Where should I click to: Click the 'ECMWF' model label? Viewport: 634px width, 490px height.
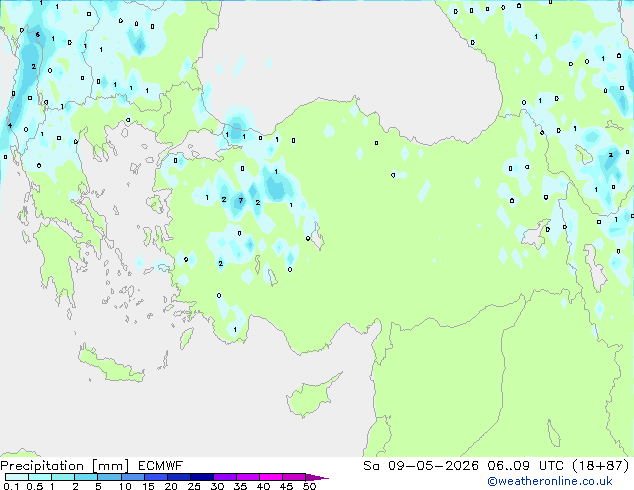coord(160,466)
